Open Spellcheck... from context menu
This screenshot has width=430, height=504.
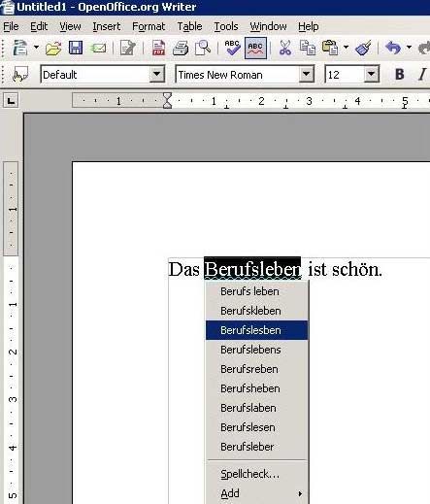[257, 474]
